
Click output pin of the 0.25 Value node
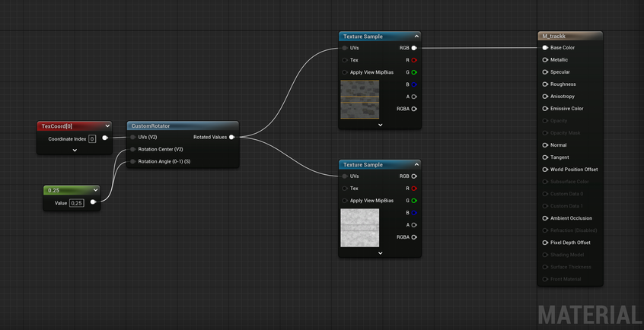[x=93, y=202]
